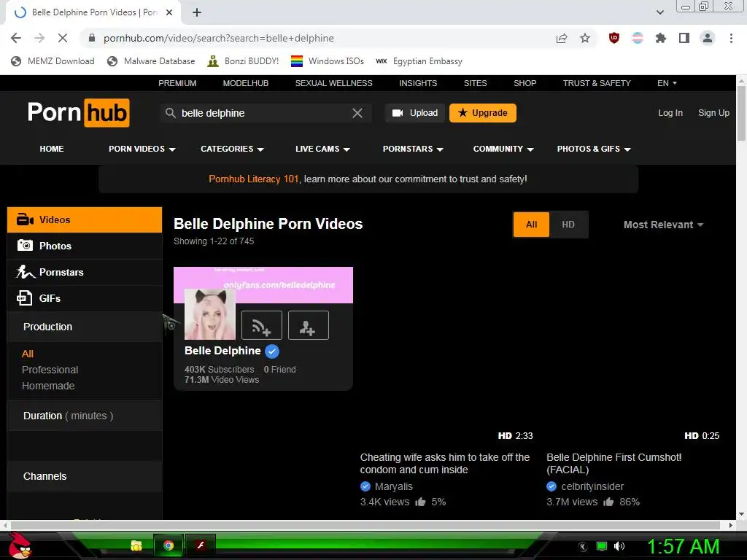Open the Malware Database bookmark
Viewport: 747px width, 560px height.
pyautogui.click(x=151, y=61)
